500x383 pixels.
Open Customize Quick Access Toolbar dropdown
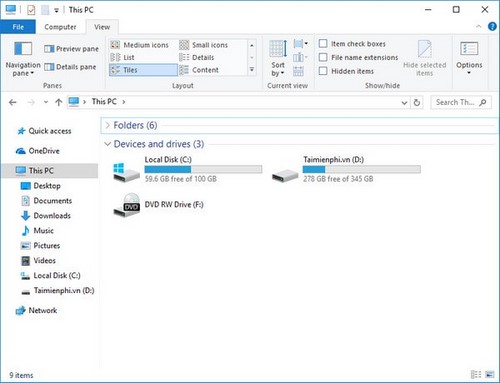pos(57,11)
